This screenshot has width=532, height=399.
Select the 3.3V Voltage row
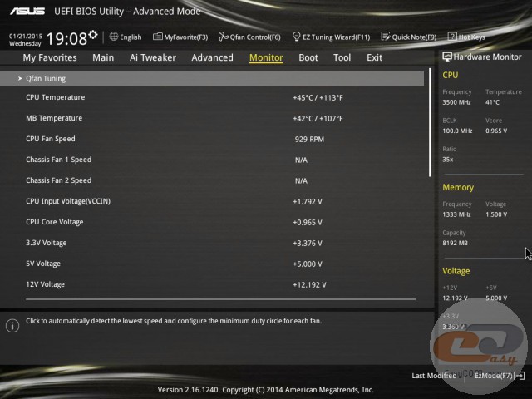point(212,243)
